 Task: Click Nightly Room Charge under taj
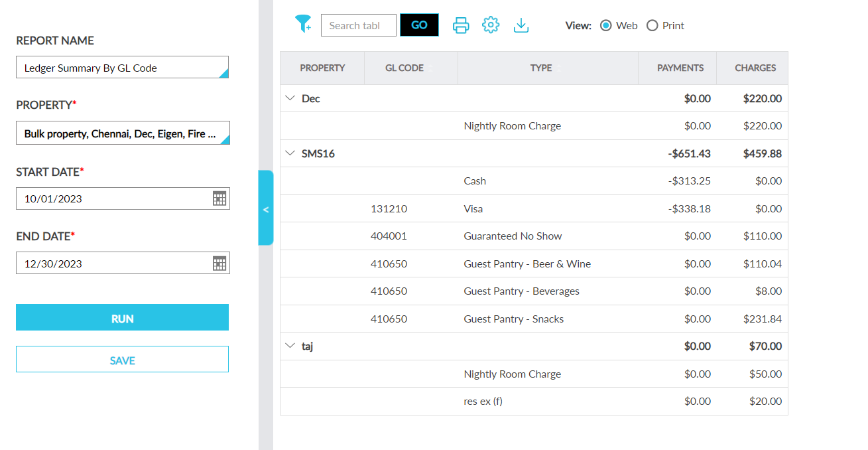click(513, 374)
